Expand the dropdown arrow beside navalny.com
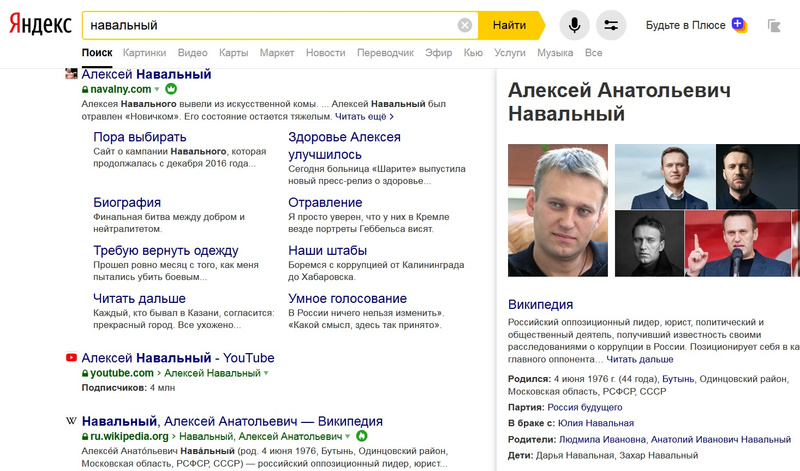This screenshot has width=800, height=471. (x=157, y=90)
